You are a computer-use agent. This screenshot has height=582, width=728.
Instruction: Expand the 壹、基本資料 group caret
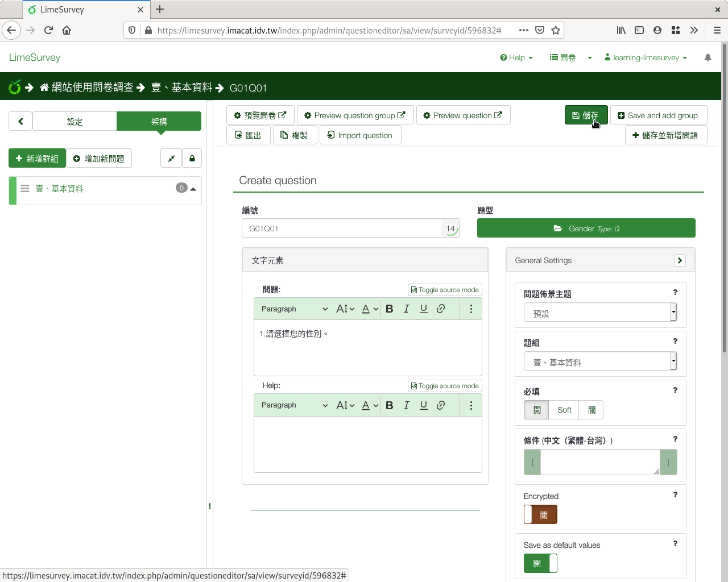click(x=193, y=189)
